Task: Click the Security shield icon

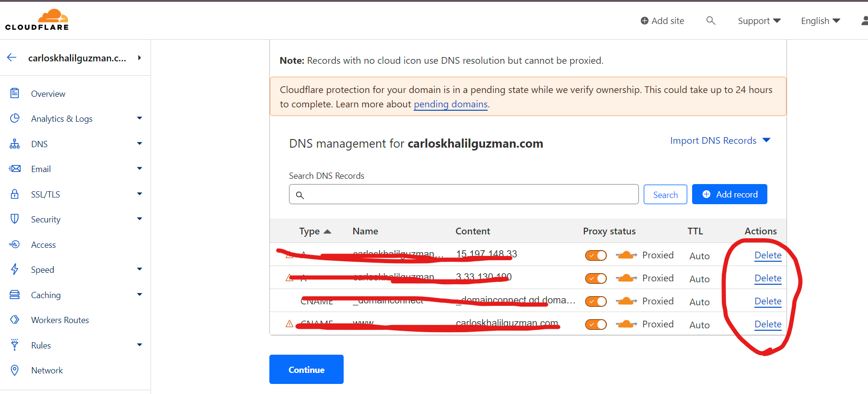Action: pos(15,219)
